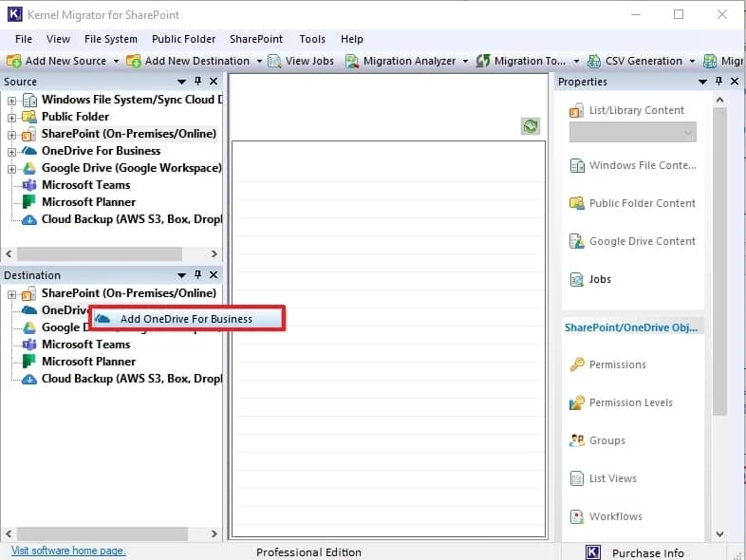The image size is (746, 560).
Task: Open the Add New Source dropdown arrow
Action: [116, 62]
